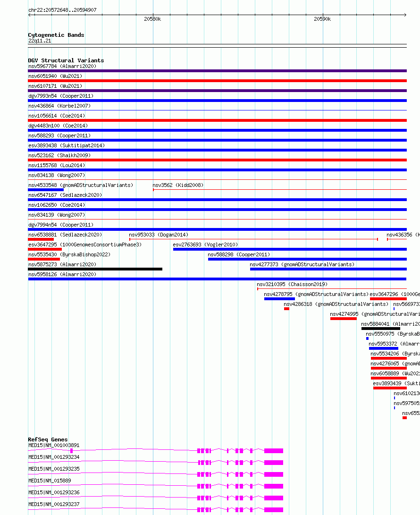This screenshot has height=515, width=420.
Task: Select nsv5534206 variant label
Action: coord(395,354)
